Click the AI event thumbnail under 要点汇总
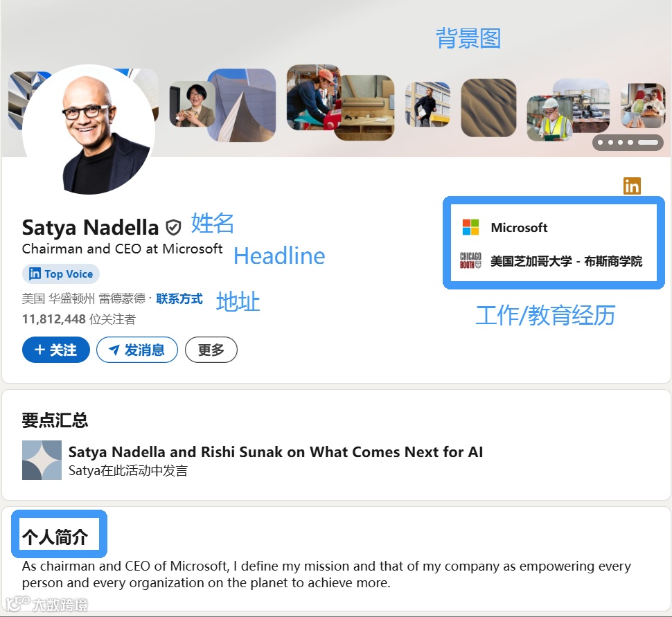This screenshot has height=617, width=672. [42, 460]
